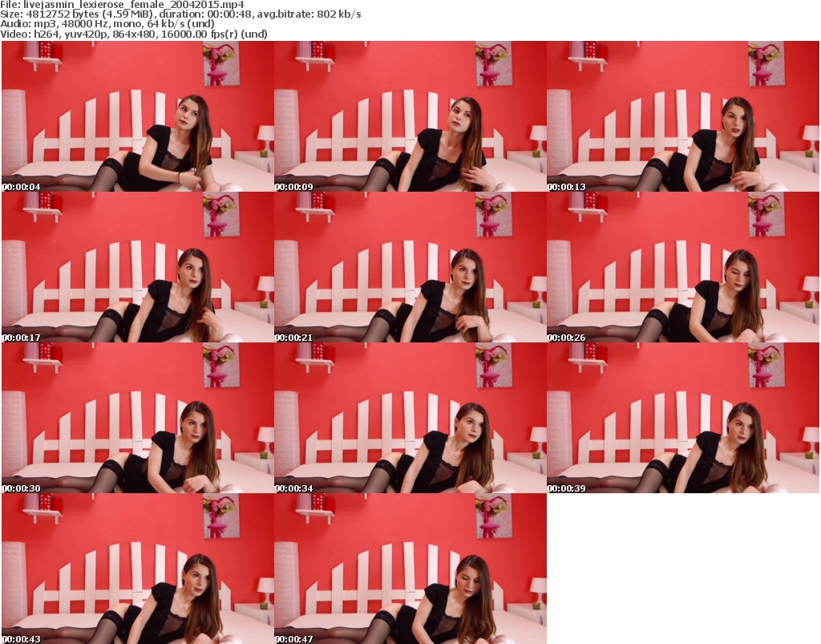The image size is (821, 644).
Task: Select the Audio mp3 info line
Action: coord(107,24)
